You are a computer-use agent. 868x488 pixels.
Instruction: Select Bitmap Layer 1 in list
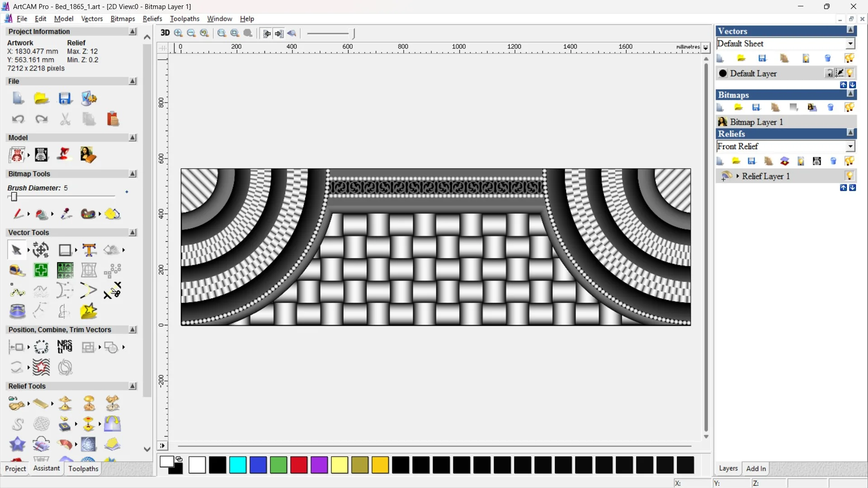(756, 122)
